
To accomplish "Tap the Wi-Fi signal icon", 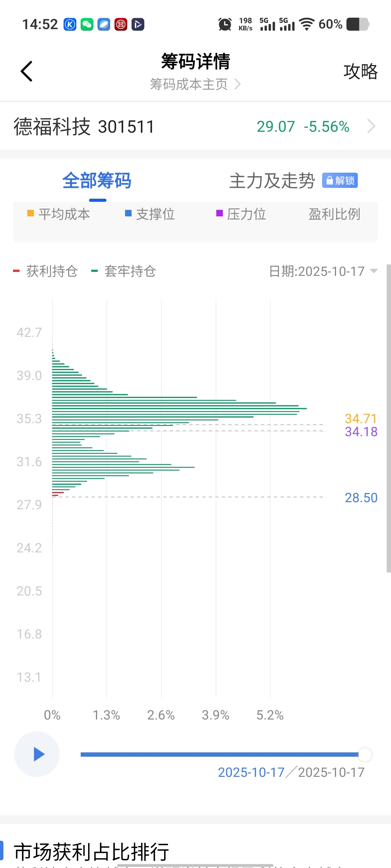I will [307, 24].
